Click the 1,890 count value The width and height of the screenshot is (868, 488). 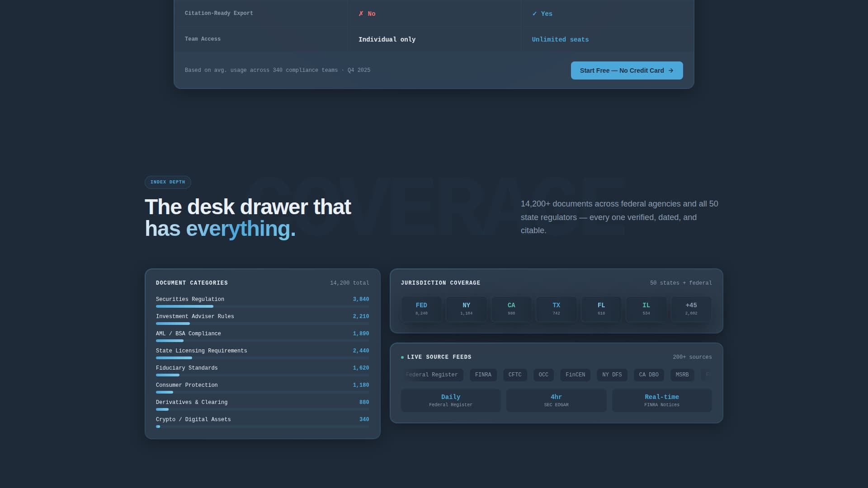[x=361, y=334]
